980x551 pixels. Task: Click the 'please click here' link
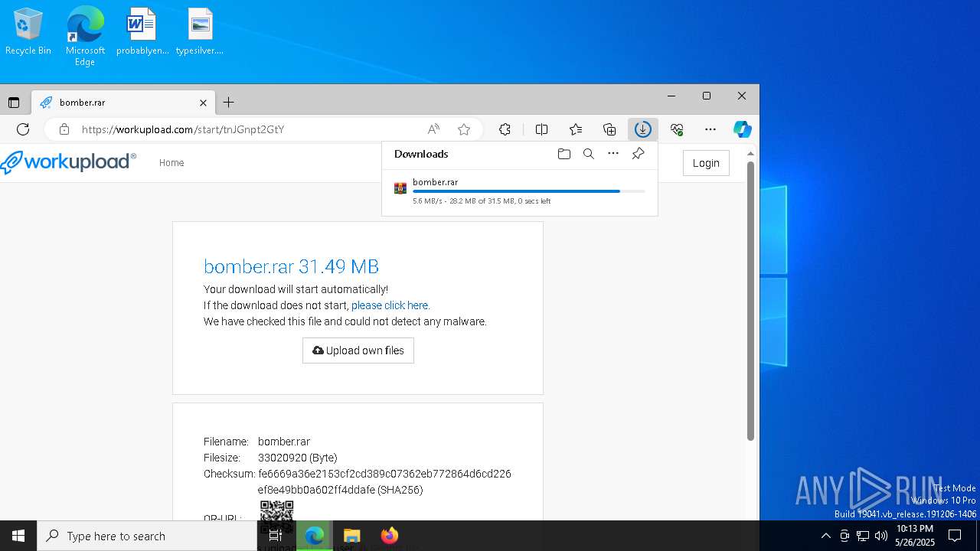click(x=390, y=305)
